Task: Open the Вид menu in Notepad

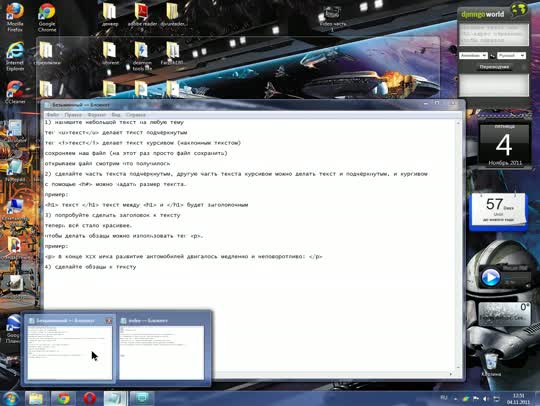Action: point(116,115)
